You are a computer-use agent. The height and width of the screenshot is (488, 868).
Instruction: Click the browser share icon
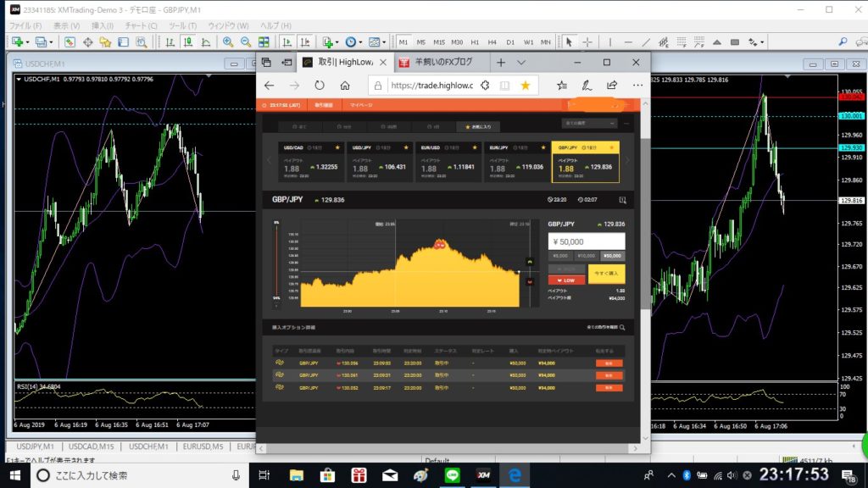click(x=612, y=86)
